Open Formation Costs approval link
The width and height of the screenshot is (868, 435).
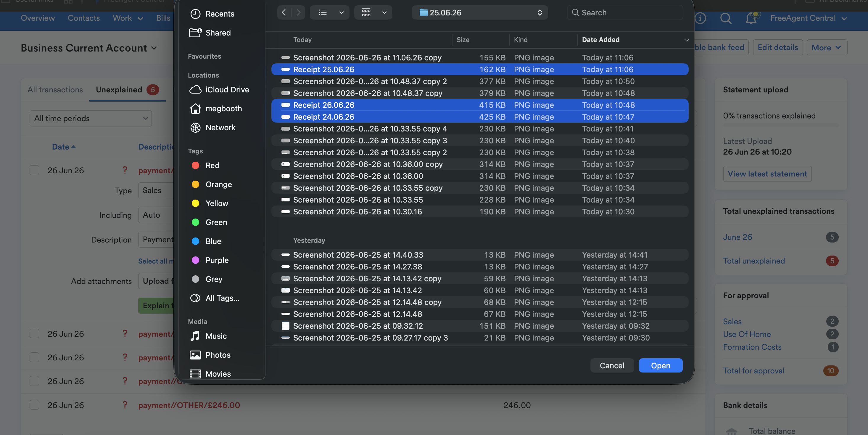point(752,347)
